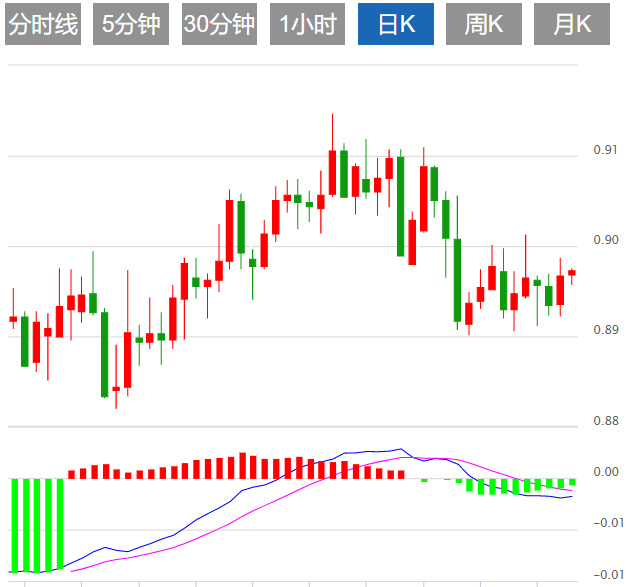Click the 0.89 price axis label
This screenshot has width=636, height=587.
point(606,330)
